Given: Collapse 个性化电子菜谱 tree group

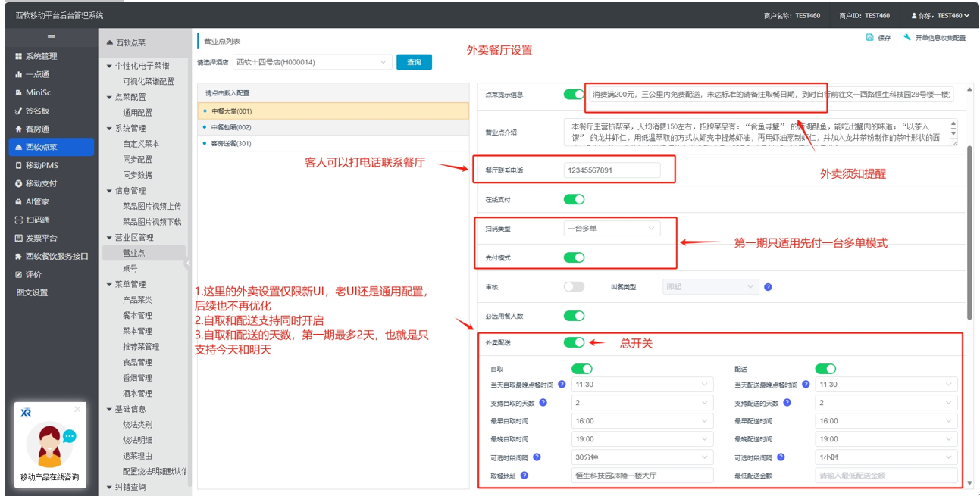Looking at the screenshot, I should point(109,66).
